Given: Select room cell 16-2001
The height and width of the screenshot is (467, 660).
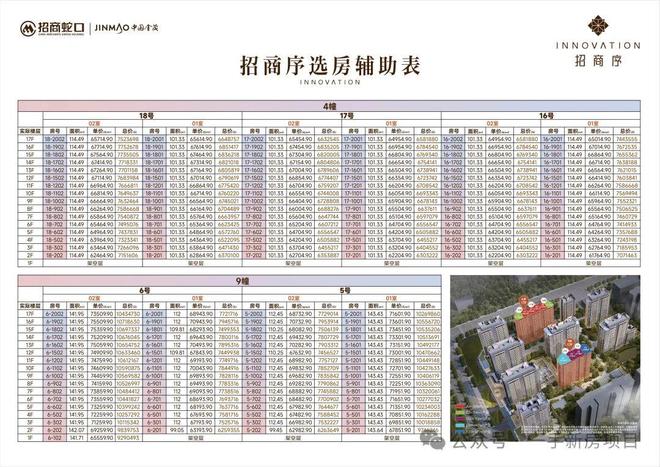Looking at the screenshot, I should click(553, 139).
